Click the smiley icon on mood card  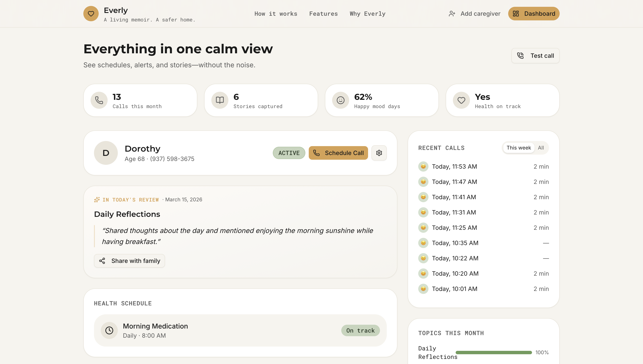[x=340, y=100]
